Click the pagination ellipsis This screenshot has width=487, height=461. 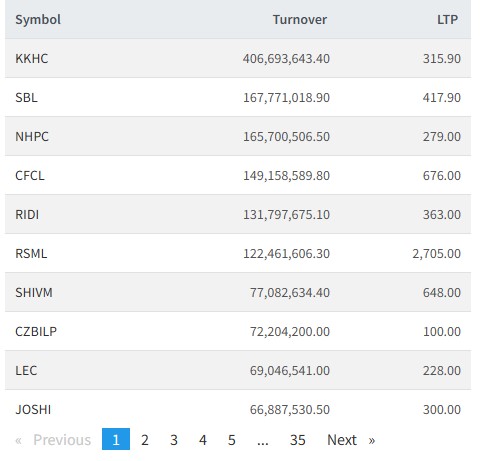(263, 440)
